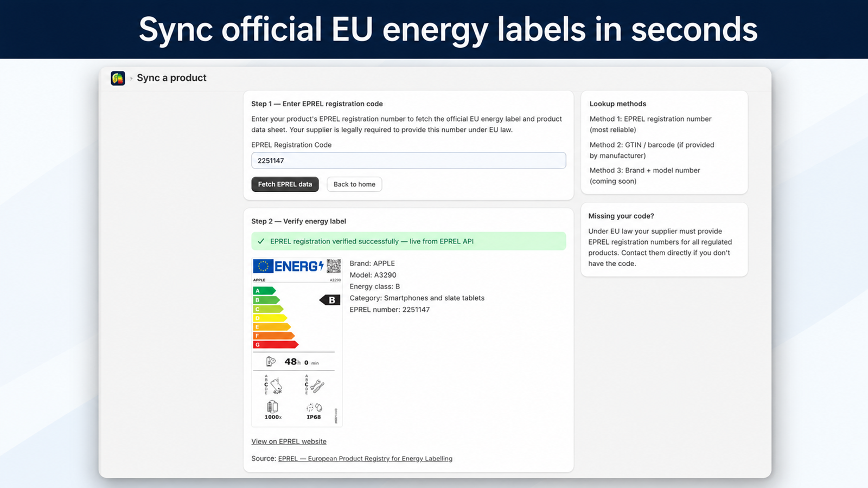Click the repairability wrench icon on label
The height and width of the screenshot is (488, 868).
pos(317,386)
